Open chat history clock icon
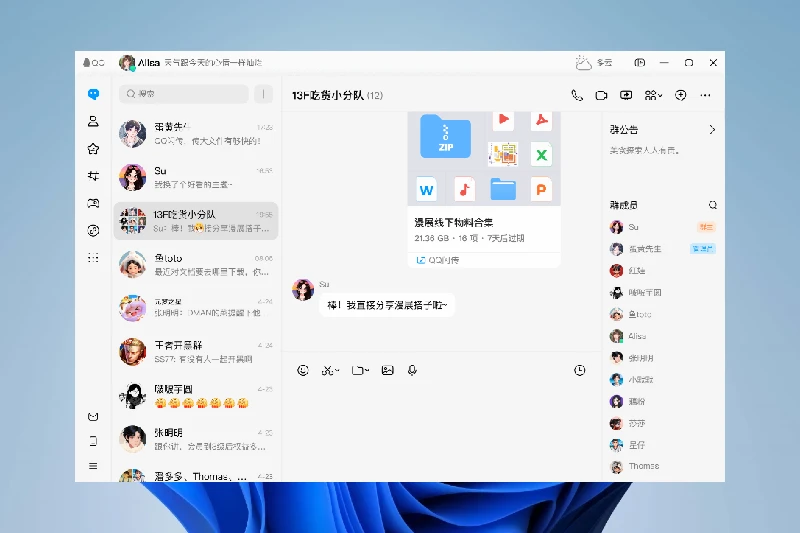 click(x=580, y=370)
